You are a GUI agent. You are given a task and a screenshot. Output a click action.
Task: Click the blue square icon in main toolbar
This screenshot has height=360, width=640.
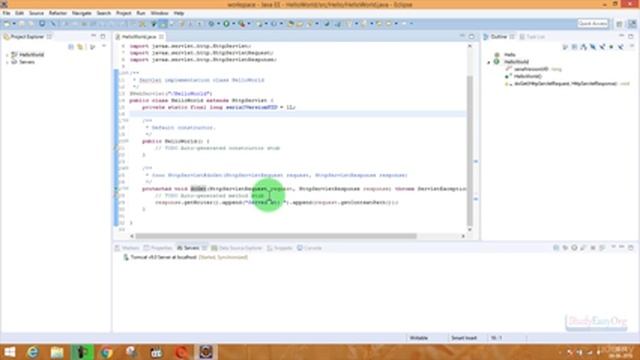tap(42, 24)
